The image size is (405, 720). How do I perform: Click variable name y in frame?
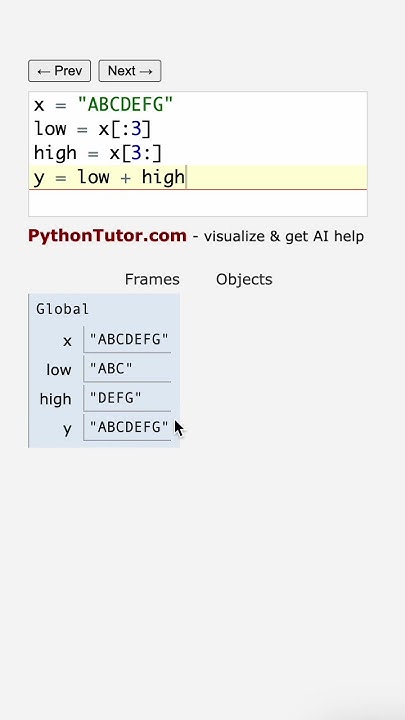coord(68,429)
